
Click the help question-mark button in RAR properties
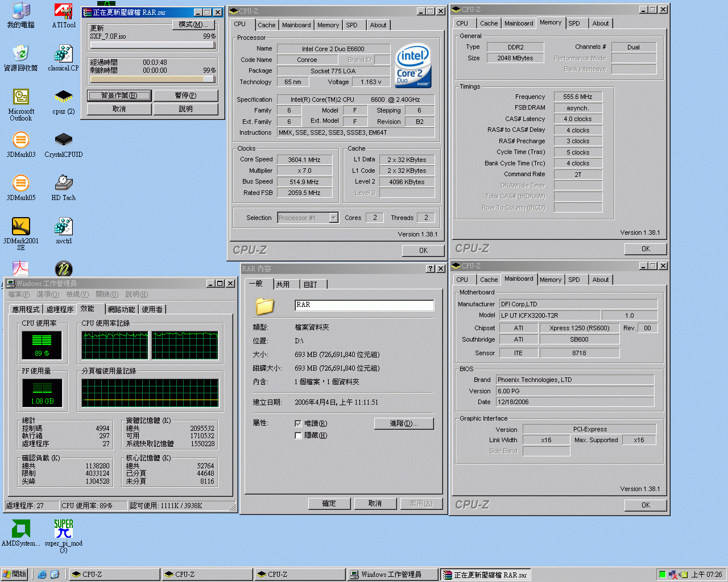(x=430, y=268)
